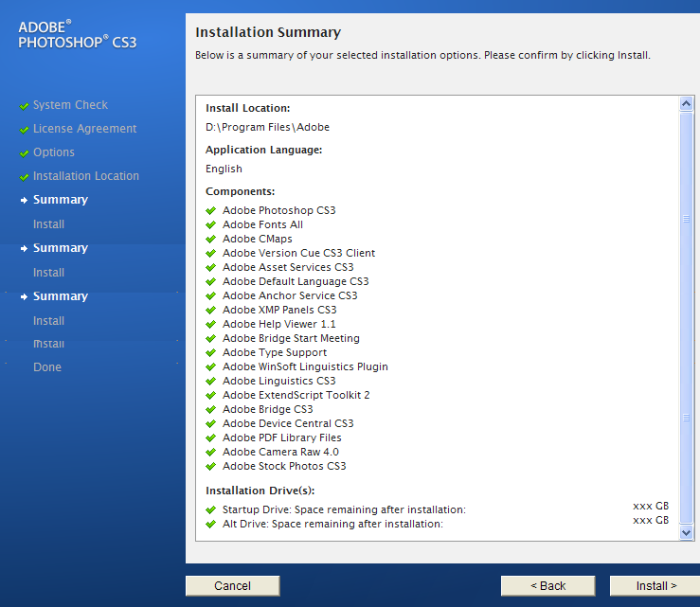The width and height of the screenshot is (700, 607).
Task: Click the scrollbar down arrow
Action: pos(686,532)
